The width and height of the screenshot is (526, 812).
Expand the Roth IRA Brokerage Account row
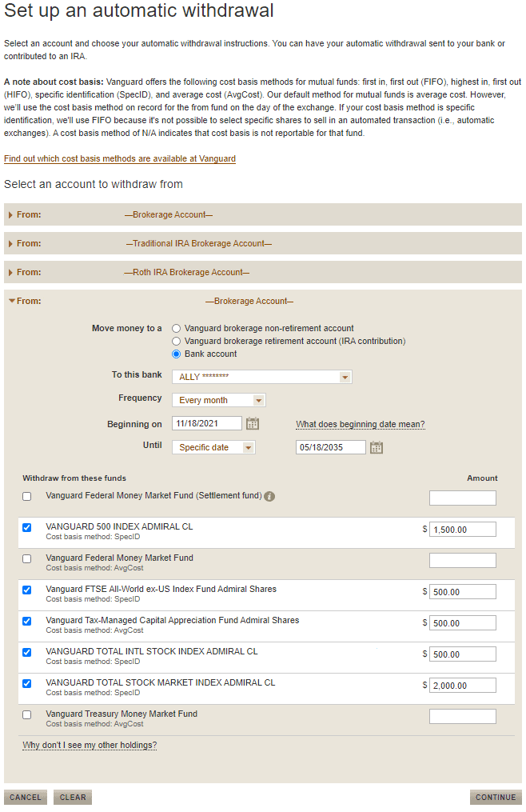pos(262,272)
